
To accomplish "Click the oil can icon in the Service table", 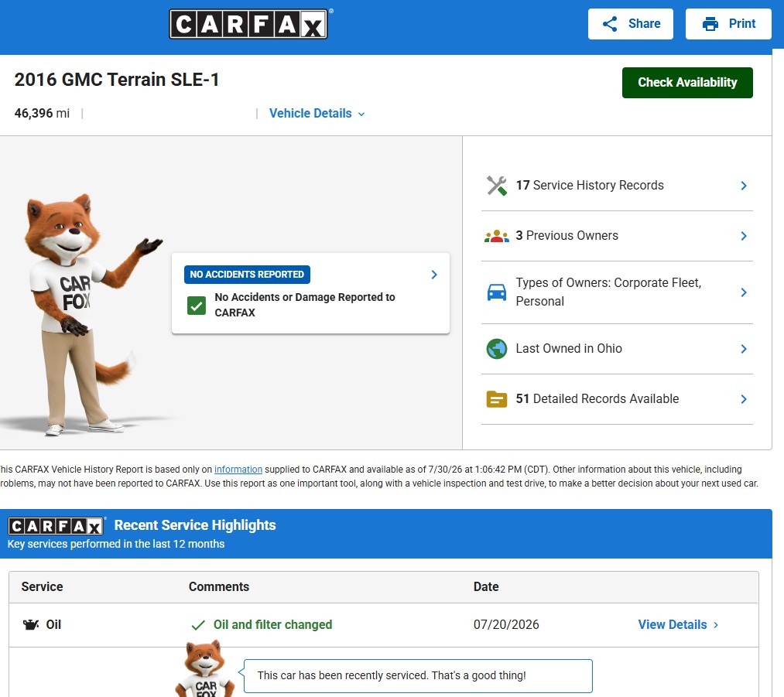I will [x=31, y=624].
